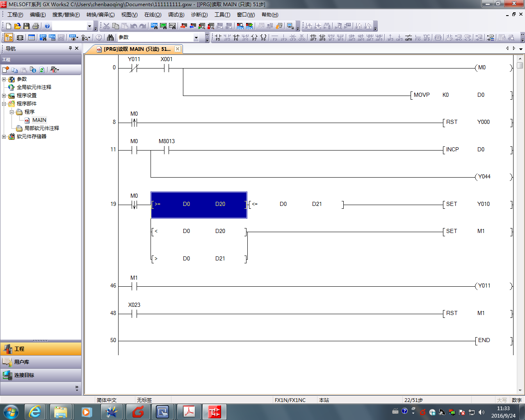
Task: Collapse the 程序部件 tree node
Action: point(4,104)
